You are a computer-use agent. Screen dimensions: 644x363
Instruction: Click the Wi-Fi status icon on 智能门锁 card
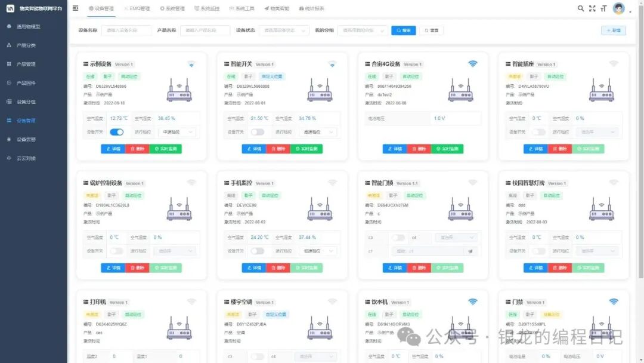473,183
